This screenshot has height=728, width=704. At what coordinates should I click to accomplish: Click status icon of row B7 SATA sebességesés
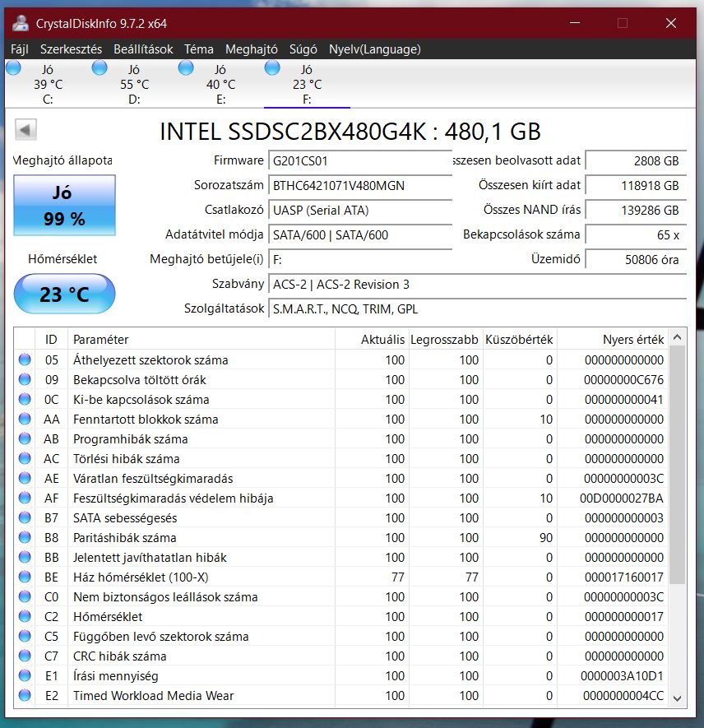click(x=25, y=517)
